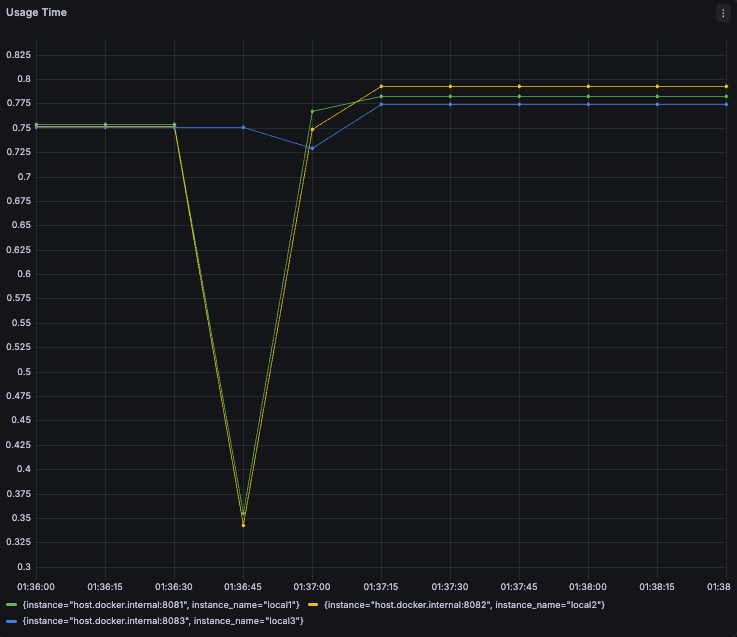
Task: Toggle local1 series in legend
Action: pyautogui.click(x=161, y=605)
